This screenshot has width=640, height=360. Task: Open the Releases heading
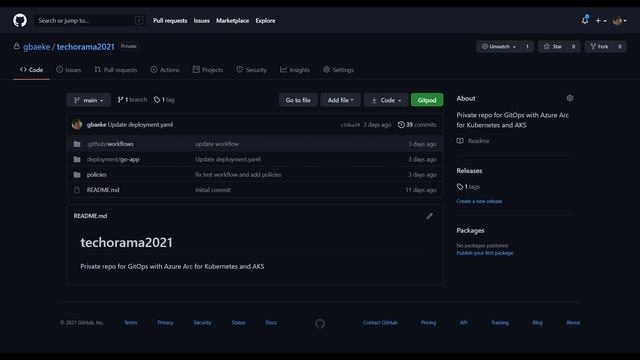tap(469, 171)
